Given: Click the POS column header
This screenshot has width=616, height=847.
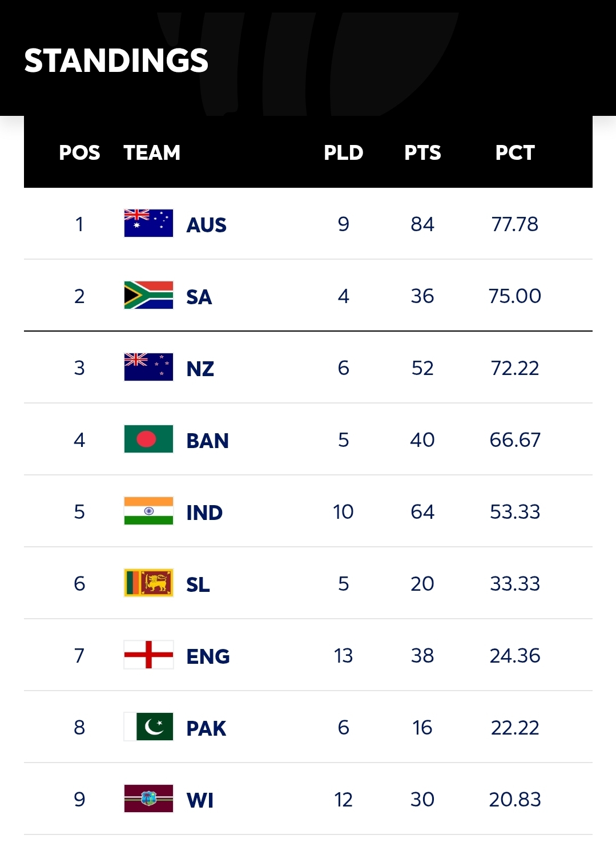Looking at the screenshot, I should pyautogui.click(x=79, y=152).
